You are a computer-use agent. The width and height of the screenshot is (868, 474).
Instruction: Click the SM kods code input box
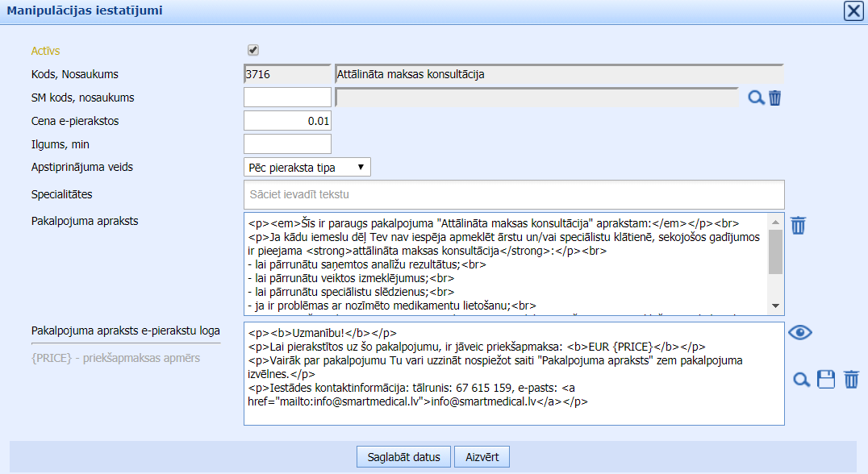click(x=287, y=98)
